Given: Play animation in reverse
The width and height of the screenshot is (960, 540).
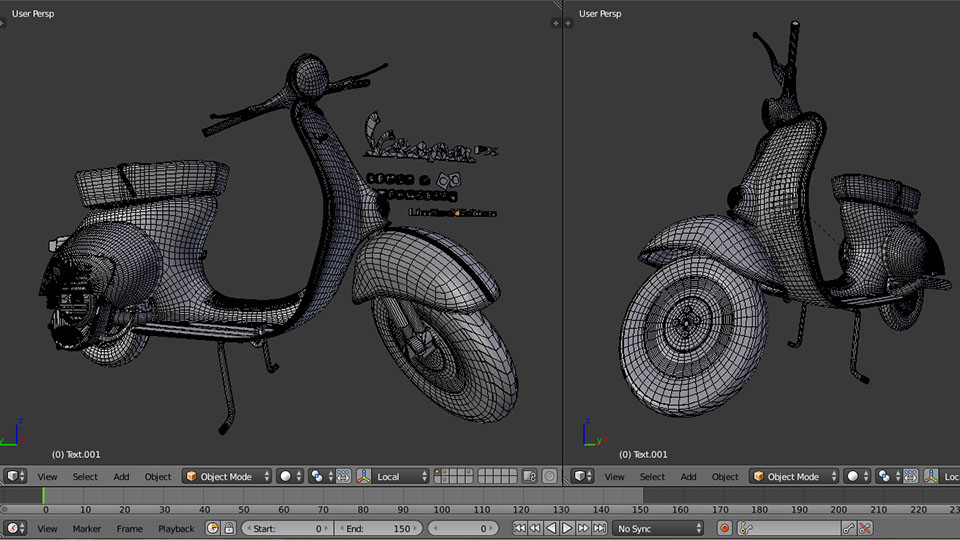Looking at the screenshot, I should pos(551,528).
